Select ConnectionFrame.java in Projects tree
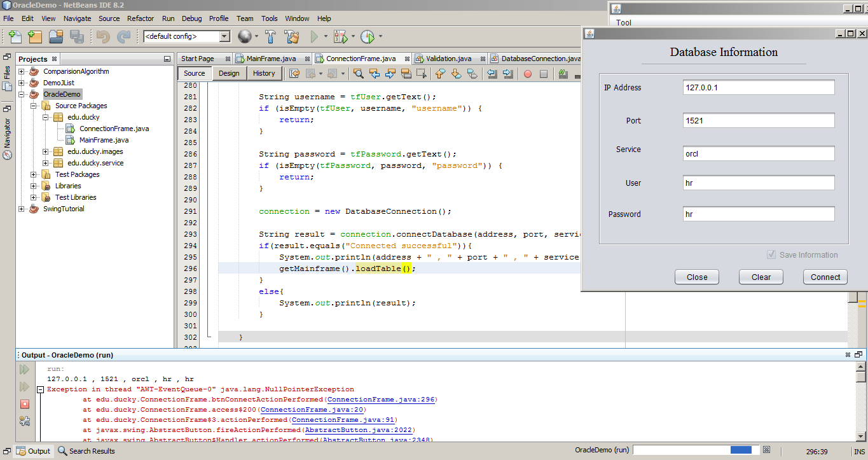868x460 pixels. click(x=114, y=129)
